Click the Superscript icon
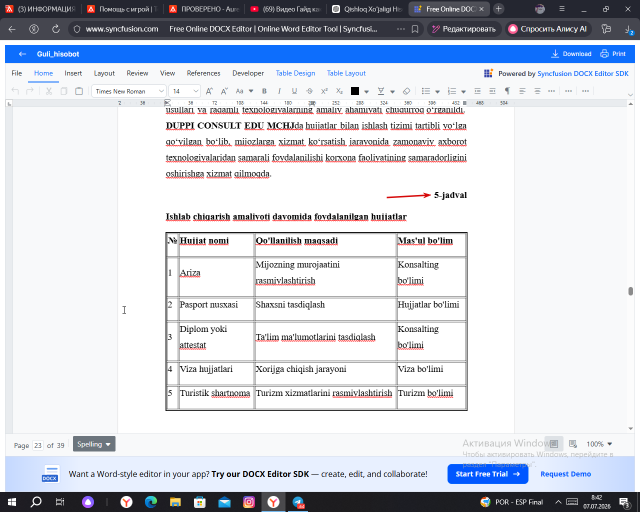This screenshot has height=512, width=640. point(324,91)
